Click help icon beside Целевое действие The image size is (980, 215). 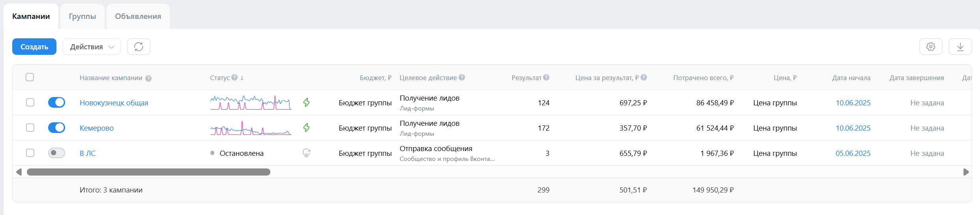tap(462, 78)
